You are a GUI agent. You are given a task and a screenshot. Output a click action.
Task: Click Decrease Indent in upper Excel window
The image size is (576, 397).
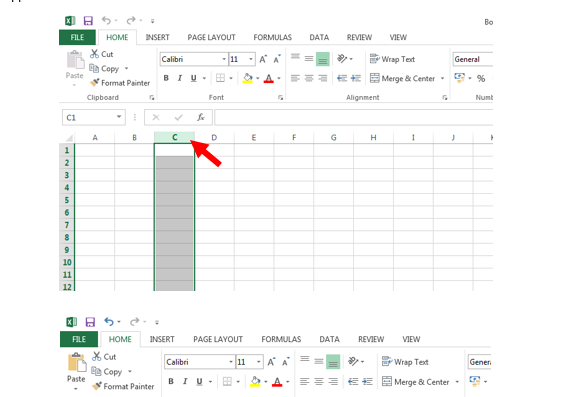click(x=342, y=78)
